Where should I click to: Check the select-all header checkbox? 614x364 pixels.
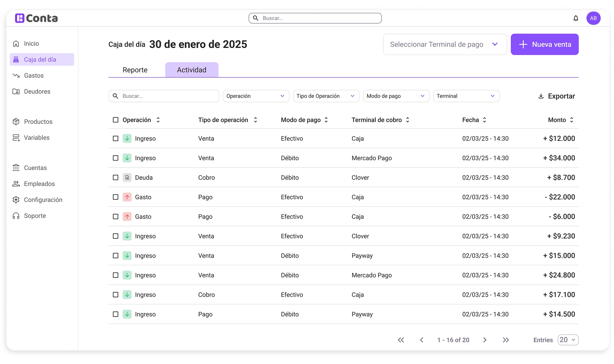115,120
